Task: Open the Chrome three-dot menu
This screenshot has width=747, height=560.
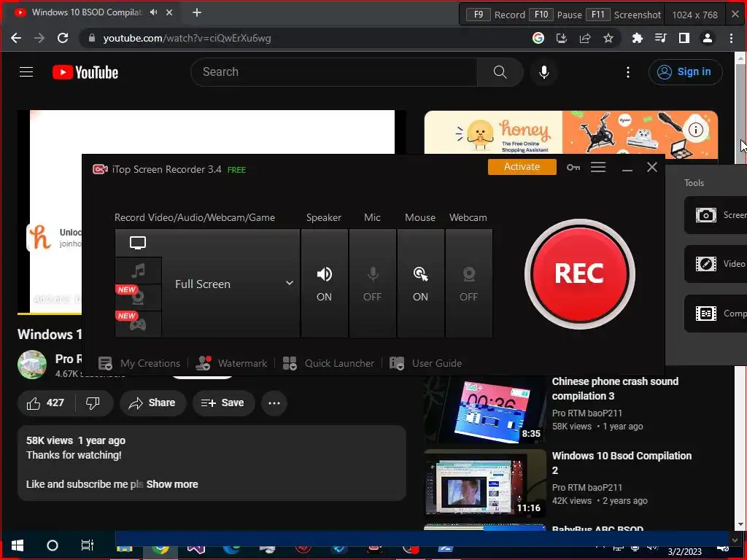Action: (x=731, y=38)
